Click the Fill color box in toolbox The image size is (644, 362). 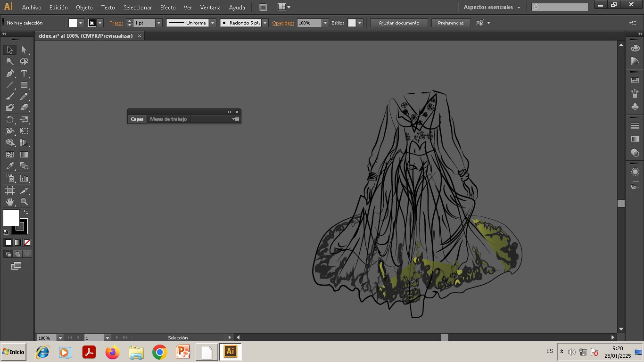coord(10,217)
